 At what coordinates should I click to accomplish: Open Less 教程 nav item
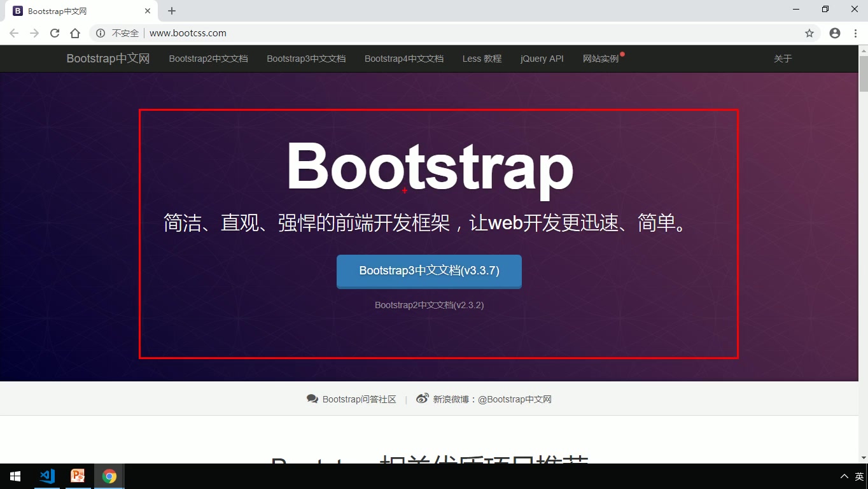(x=482, y=59)
